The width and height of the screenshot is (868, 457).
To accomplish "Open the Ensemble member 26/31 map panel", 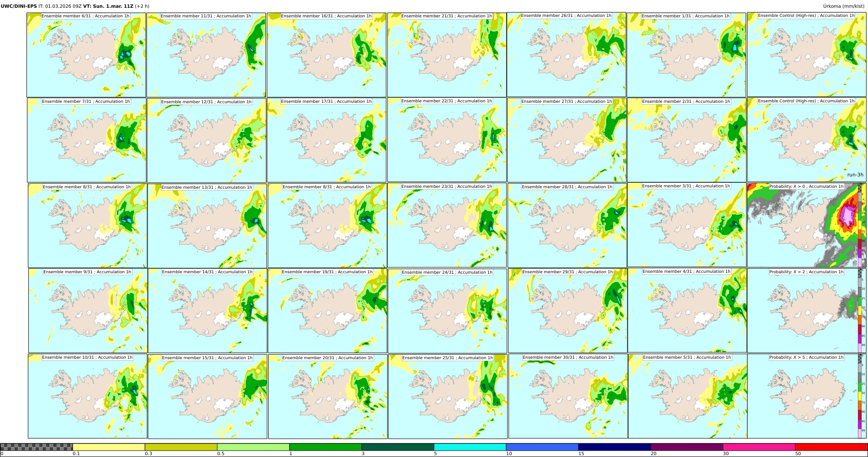I will point(566,54).
